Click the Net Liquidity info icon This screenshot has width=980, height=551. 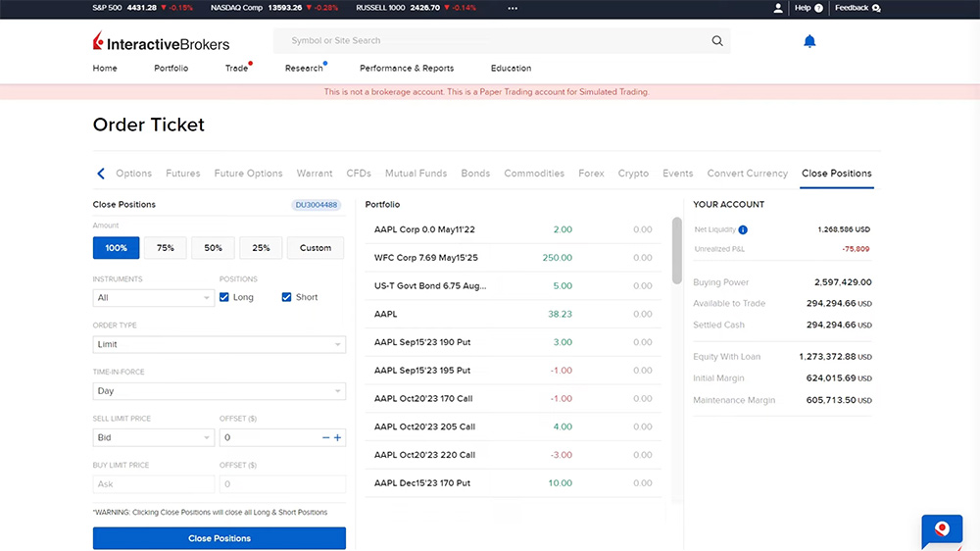(743, 229)
